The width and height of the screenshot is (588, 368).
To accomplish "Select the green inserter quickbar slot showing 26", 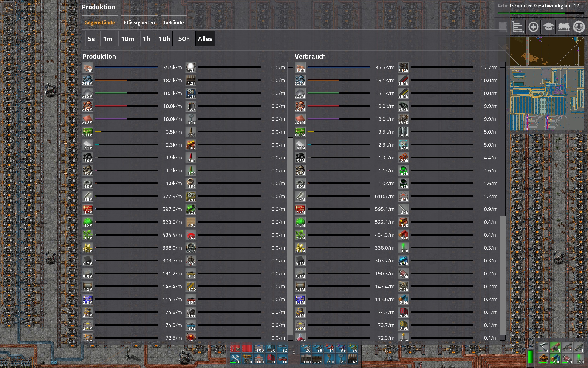I will point(353,348).
